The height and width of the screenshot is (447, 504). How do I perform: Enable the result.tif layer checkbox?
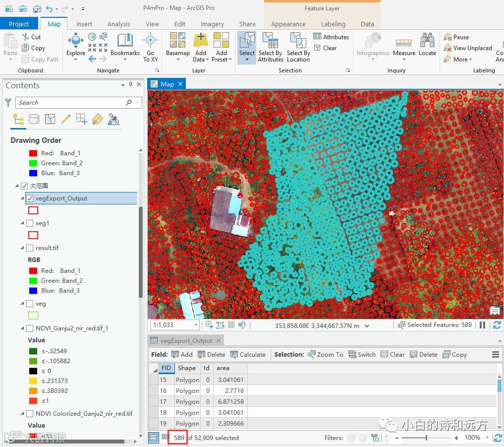30,248
